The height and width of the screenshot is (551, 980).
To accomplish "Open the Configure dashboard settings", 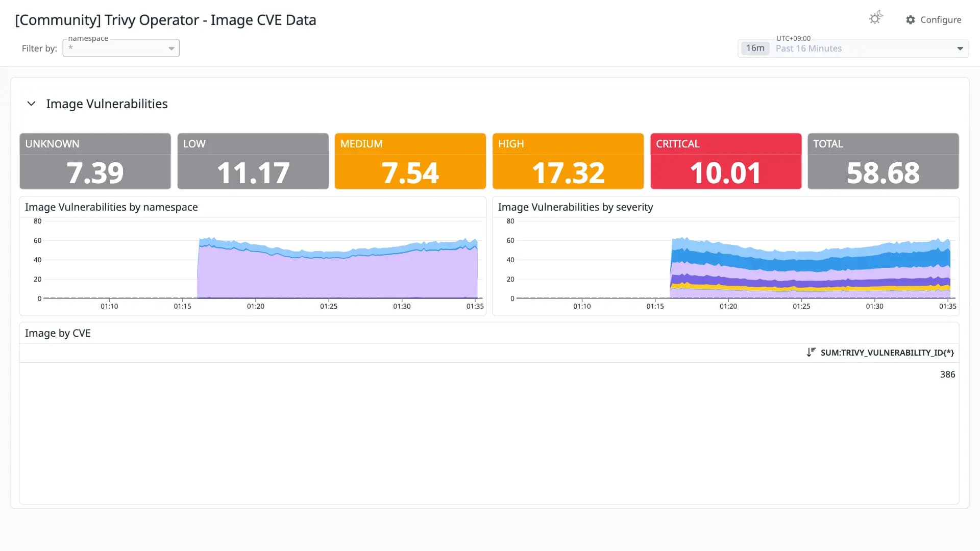I will (x=934, y=19).
